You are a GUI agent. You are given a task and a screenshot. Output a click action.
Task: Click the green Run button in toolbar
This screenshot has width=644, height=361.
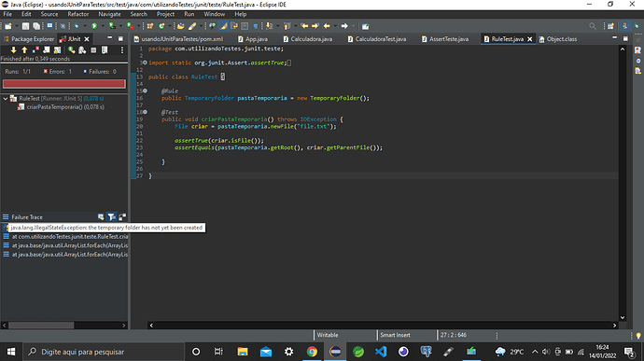tap(94, 26)
